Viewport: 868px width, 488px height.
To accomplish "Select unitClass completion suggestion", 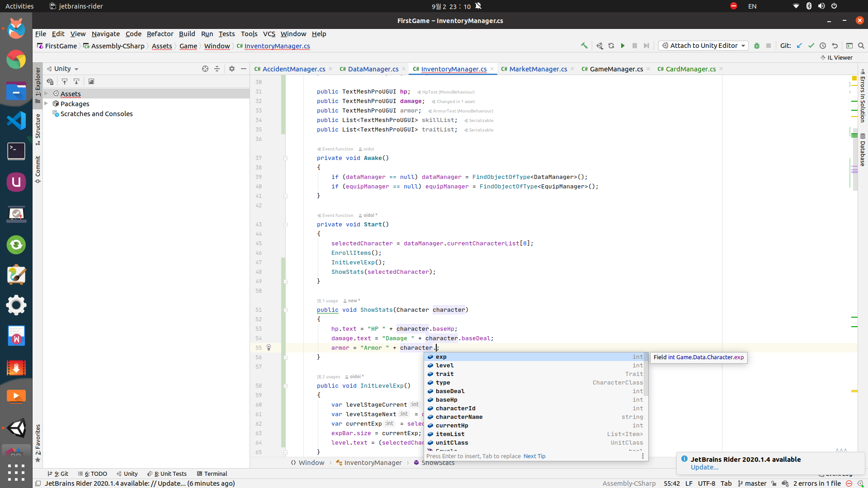I will coord(535,443).
